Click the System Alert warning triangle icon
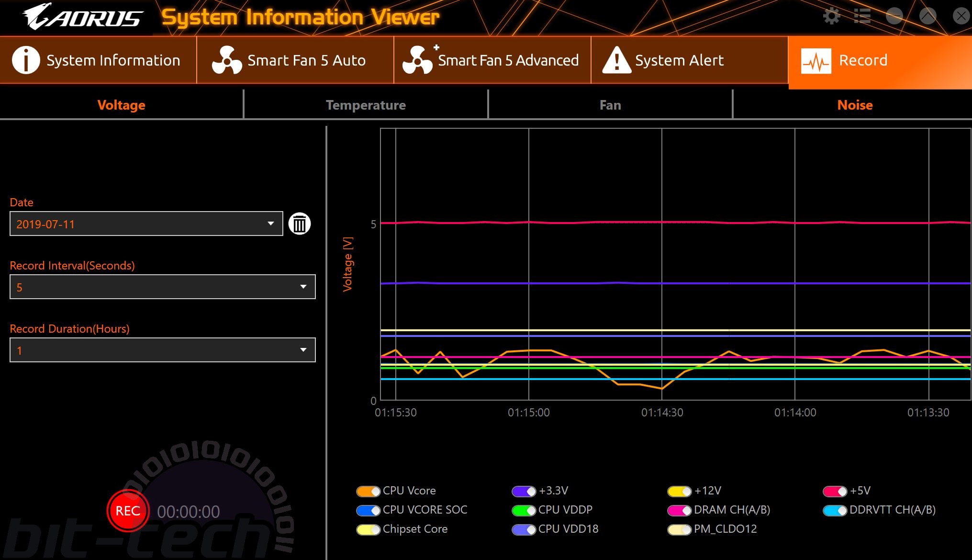The height and width of the screenshot is (560, 972). tap(616, 60)
